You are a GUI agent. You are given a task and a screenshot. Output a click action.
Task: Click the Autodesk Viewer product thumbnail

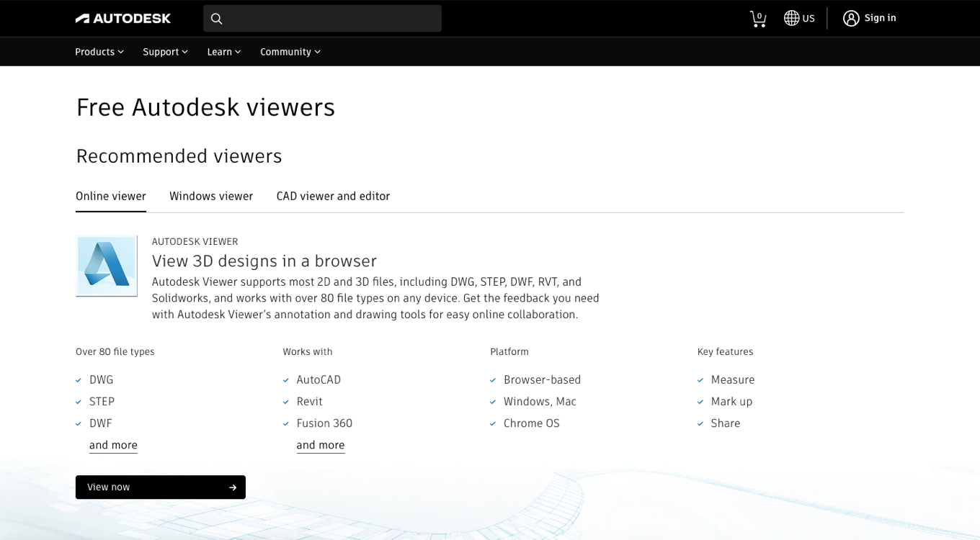[x=107, y=266]
